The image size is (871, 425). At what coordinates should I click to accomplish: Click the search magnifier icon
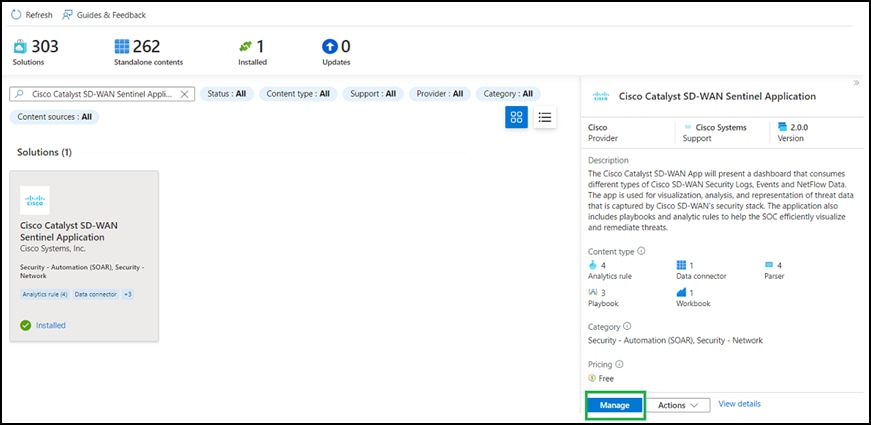click(20, 94)
